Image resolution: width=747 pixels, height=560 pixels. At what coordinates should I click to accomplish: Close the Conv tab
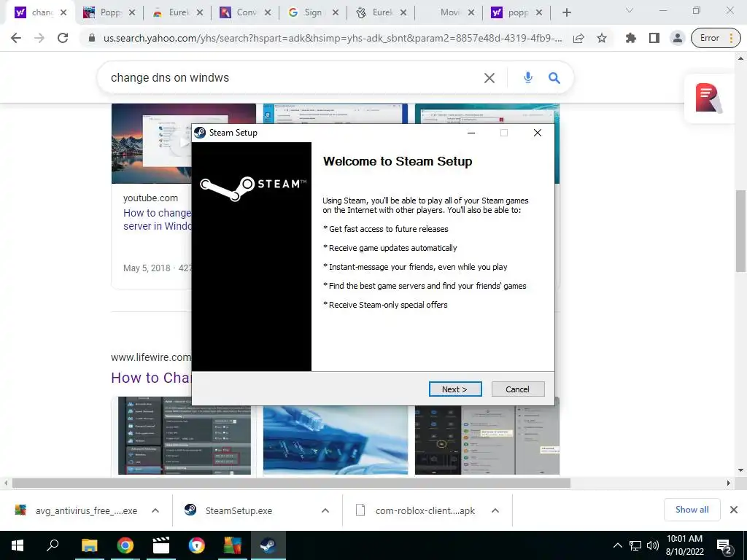(x=268, y=13)
